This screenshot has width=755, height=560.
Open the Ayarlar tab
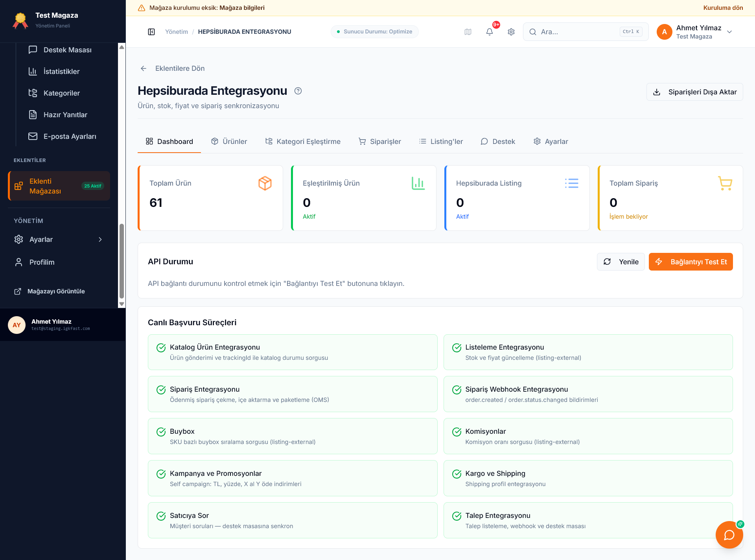tap(551, 142)
